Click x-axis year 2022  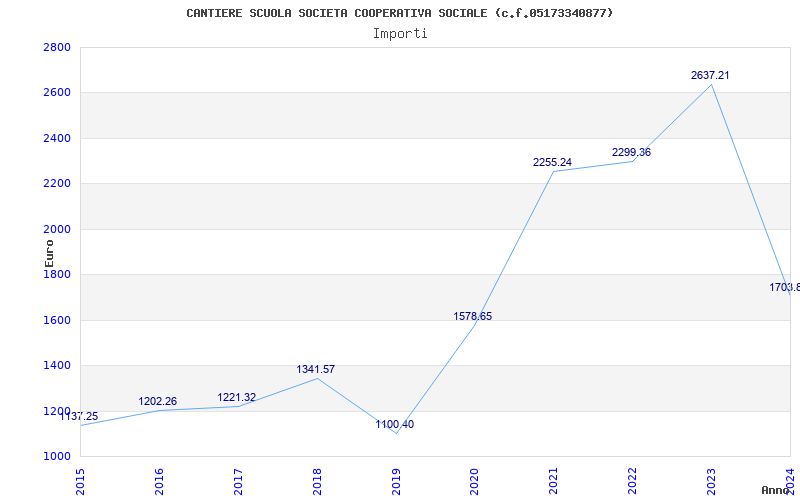pos(633,482)
